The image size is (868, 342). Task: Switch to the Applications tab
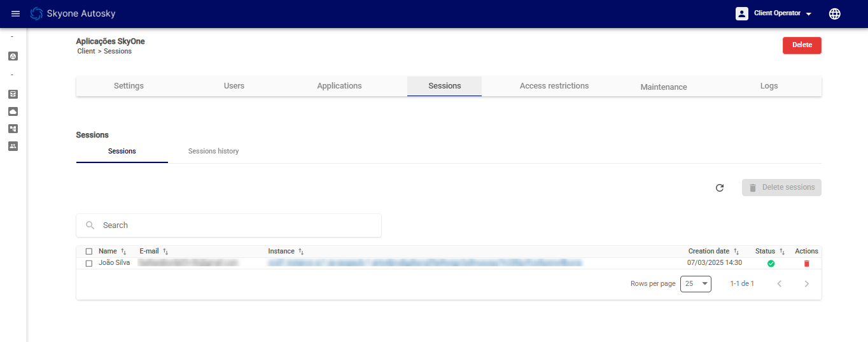click(339, 86)
